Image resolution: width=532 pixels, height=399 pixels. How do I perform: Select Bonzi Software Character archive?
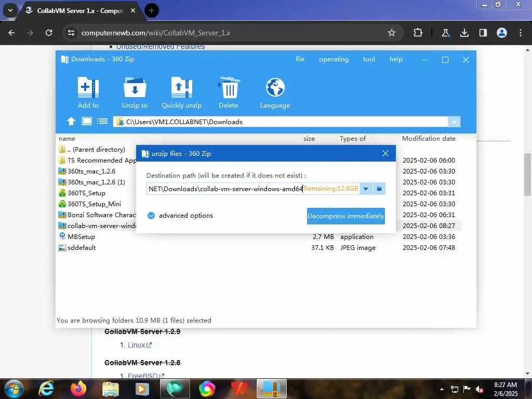[x=97, y=215]
